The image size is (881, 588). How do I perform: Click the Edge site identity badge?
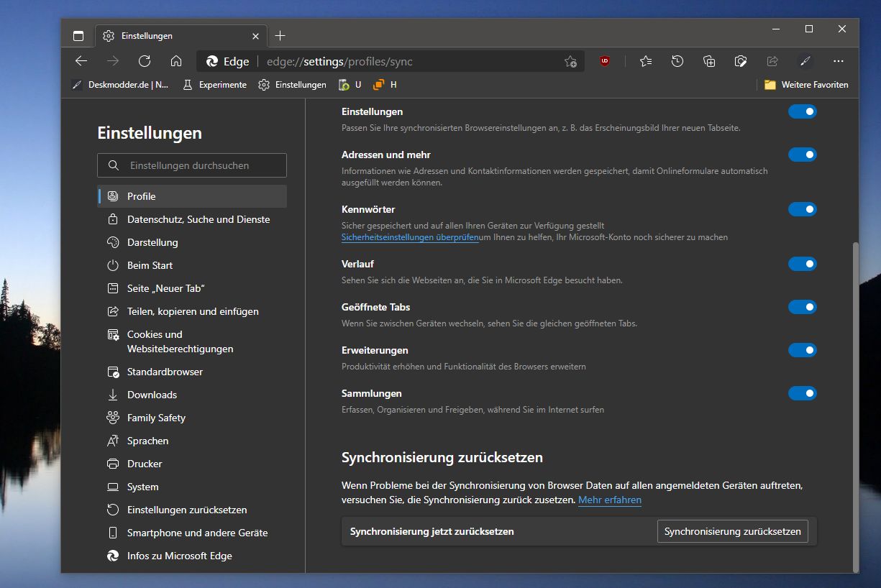point(227,61)
